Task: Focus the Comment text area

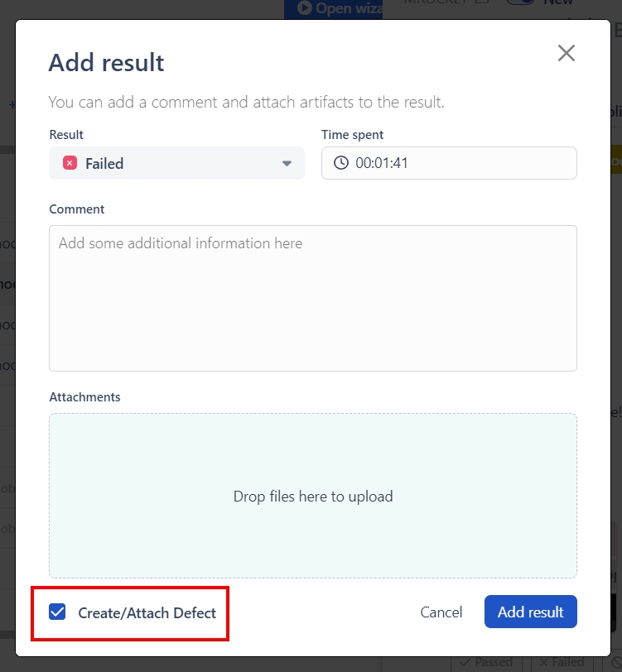Action: point(313,298)
